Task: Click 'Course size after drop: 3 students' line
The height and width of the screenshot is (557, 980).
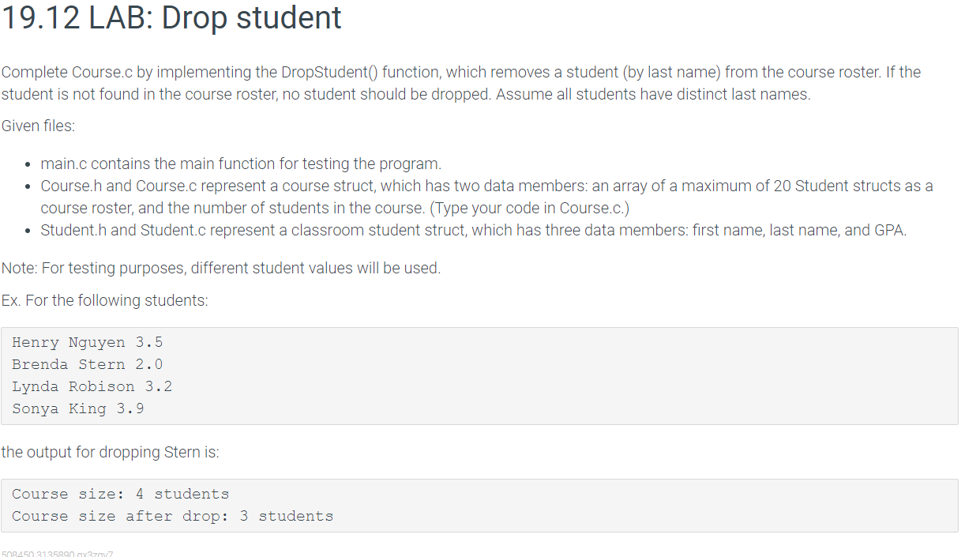Action: tap(173, 517)
